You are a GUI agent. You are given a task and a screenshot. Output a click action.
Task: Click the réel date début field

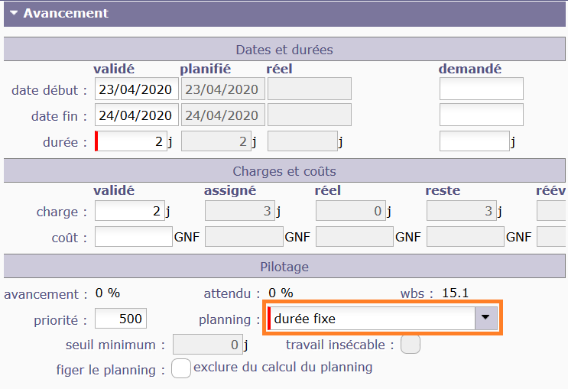[309, 89]
